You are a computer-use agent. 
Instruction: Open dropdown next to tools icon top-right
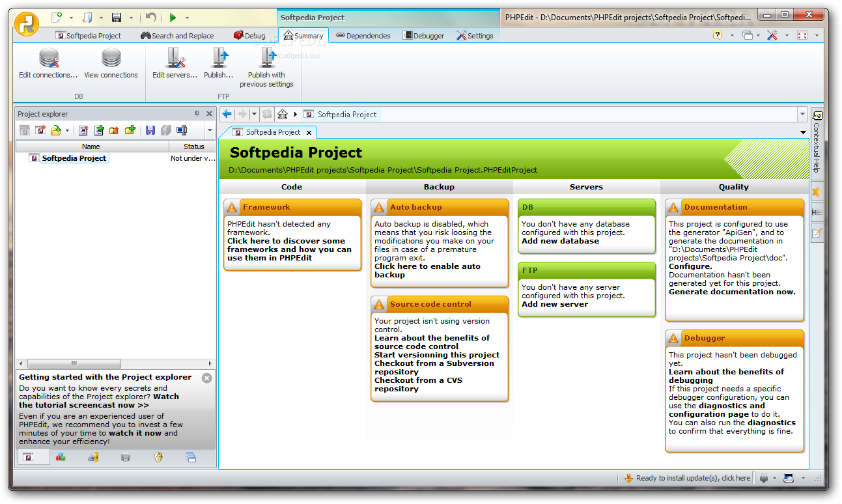[x=787, y=36]
